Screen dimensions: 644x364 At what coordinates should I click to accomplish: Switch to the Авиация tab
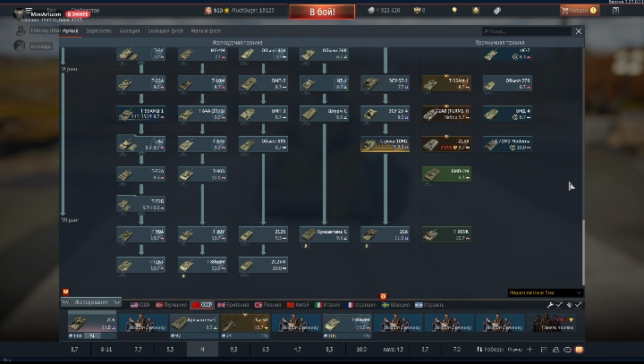click(130, 30)
